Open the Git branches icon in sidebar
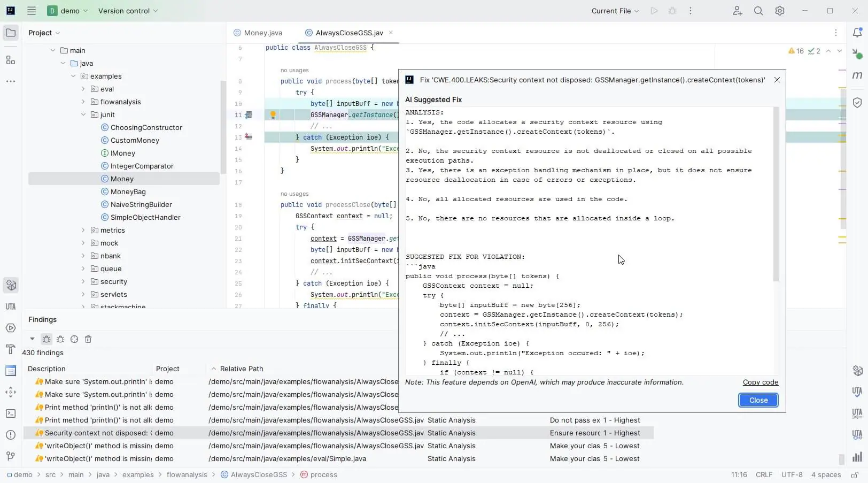The height and width of the screenshot is (483, 868). (x=11, y=456)
